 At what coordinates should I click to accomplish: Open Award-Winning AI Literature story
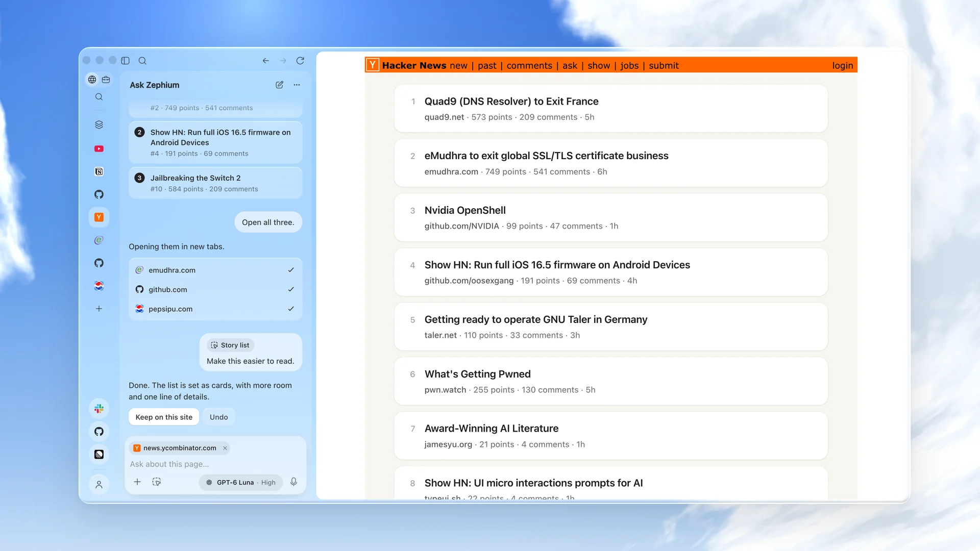coord(491,429)
